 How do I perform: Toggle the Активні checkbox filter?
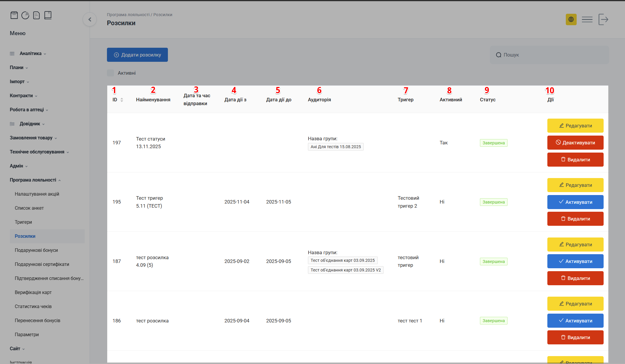[x=110, y=73]
